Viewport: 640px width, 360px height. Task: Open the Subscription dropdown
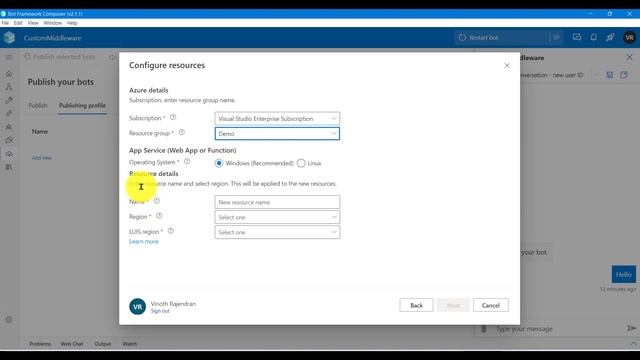tap(277, 118)
